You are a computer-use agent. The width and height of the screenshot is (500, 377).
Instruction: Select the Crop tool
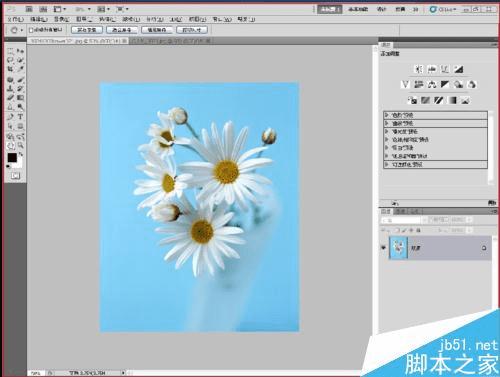[10, 69]
